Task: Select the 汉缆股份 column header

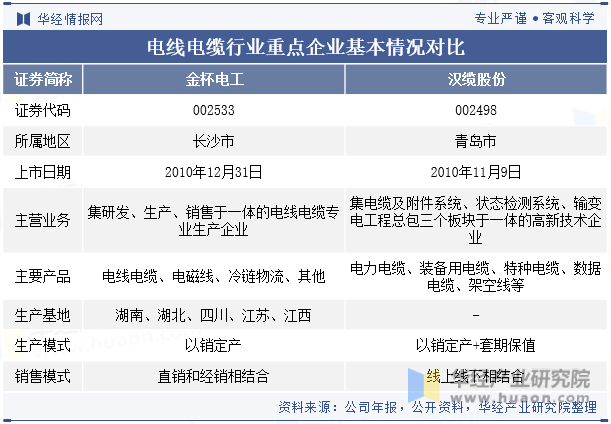Action: coord(476,79)
